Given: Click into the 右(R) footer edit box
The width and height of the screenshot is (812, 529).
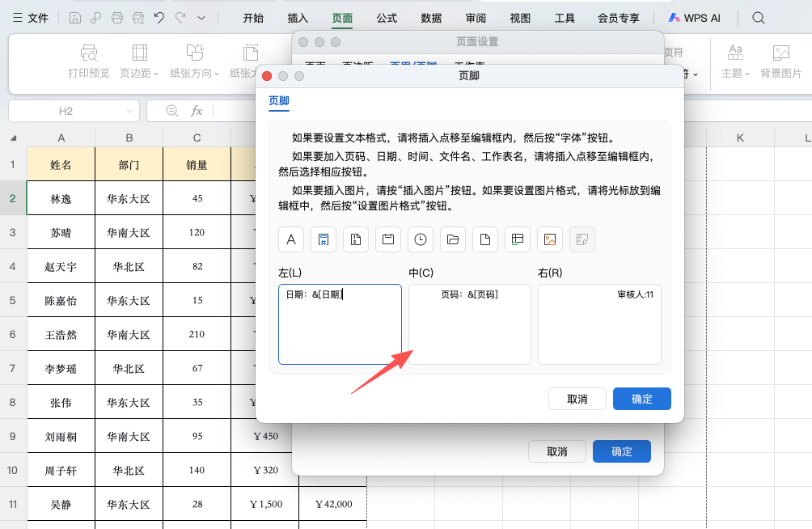Looking at the screenshot, I should [599, 324].
